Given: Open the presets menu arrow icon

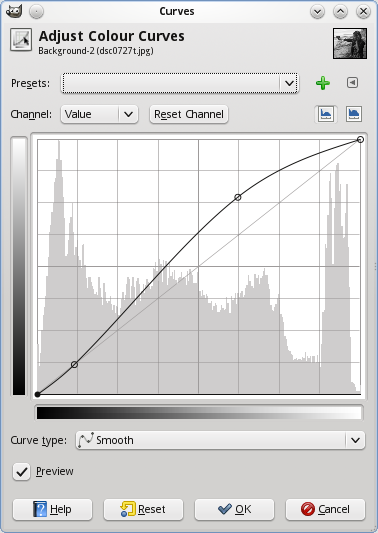Looking at the screenshot, I should (353, 83).
